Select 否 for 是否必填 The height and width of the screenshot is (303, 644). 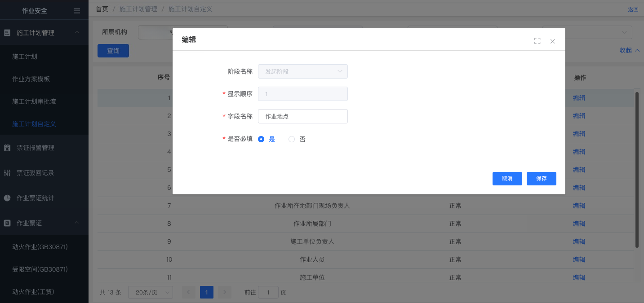pyautogui.click(x=292, y=139)
